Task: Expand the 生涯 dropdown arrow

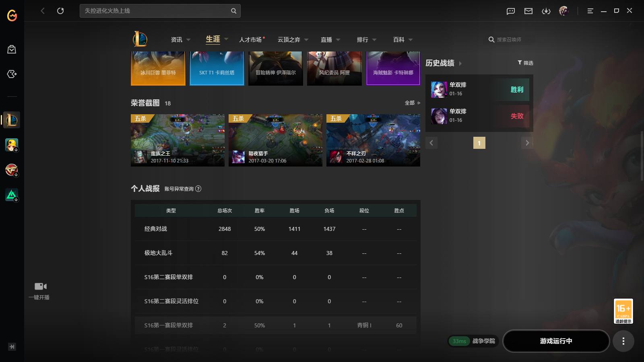Action: pyautogui.click(x=226, y=39)
